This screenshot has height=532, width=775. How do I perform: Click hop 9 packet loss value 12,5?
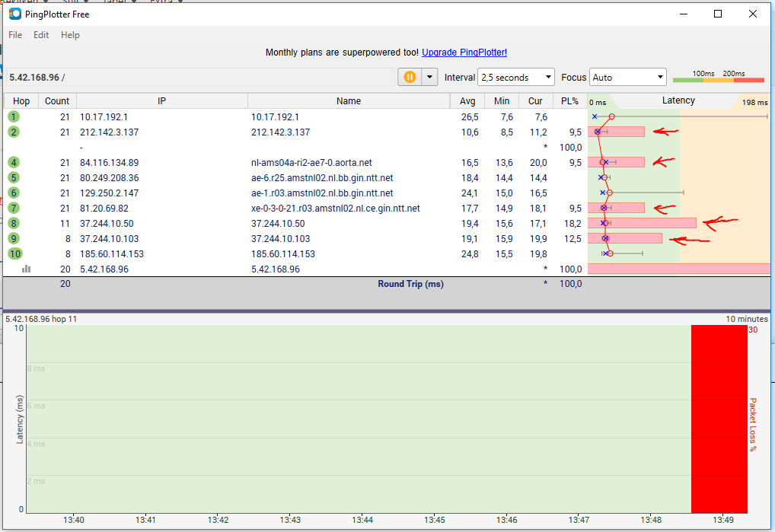pos(572,238)
